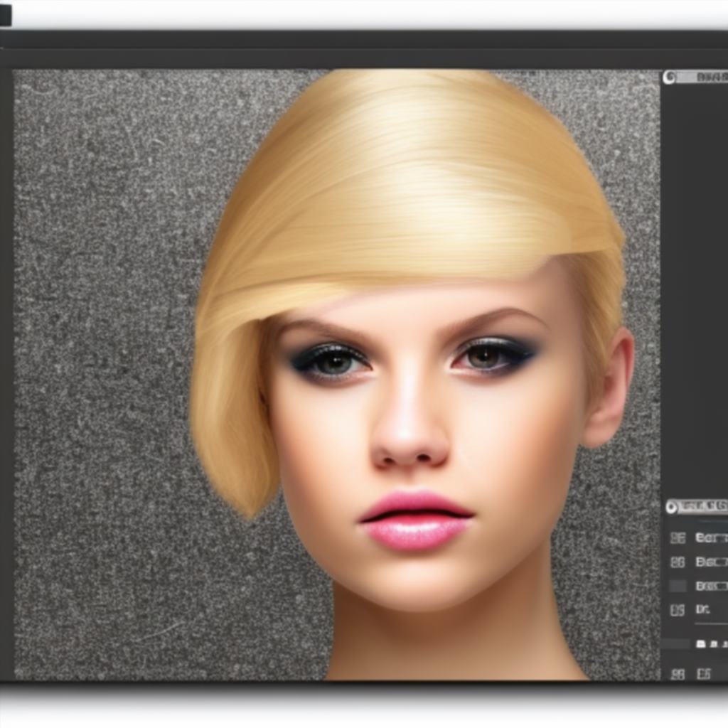Toggle the icon beside the second layer row
Screen dimensions: 728x728
coord(678,562)
